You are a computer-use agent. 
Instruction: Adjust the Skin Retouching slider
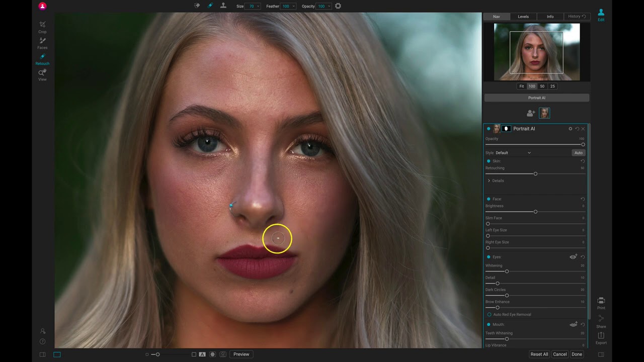pyautogui.click(x=535, y=173)
